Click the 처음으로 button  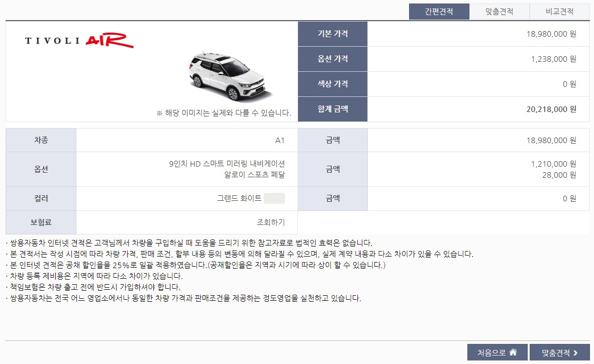[497, 352]
